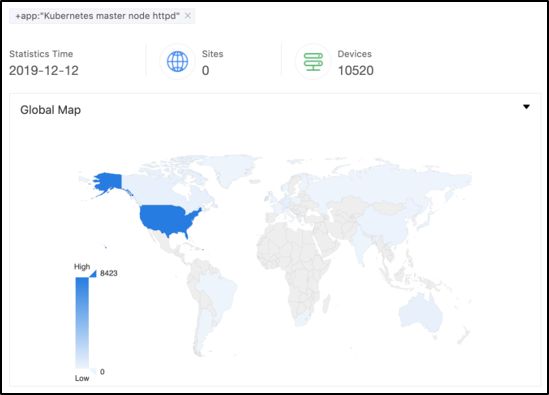The height and width of the screenshot is (395, 549).
Task: Select Alaska region on the map
Action: 109,182
